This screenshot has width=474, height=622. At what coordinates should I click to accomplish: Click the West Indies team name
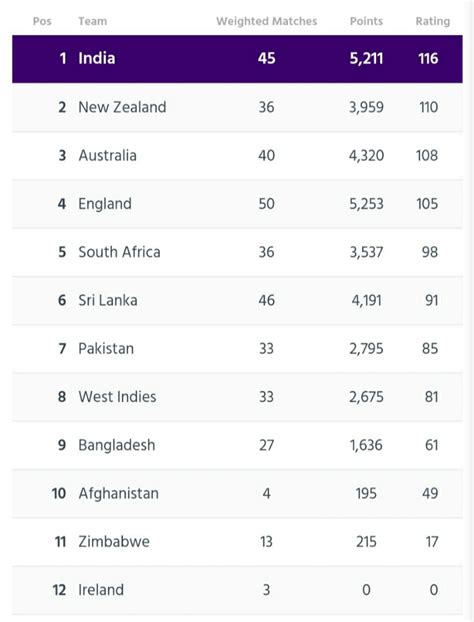pos(117,397)
